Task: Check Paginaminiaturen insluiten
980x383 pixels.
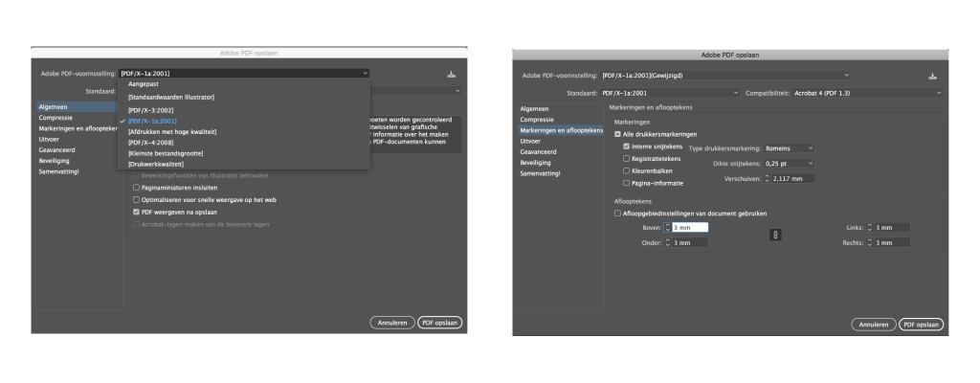Action: (136, 187)
